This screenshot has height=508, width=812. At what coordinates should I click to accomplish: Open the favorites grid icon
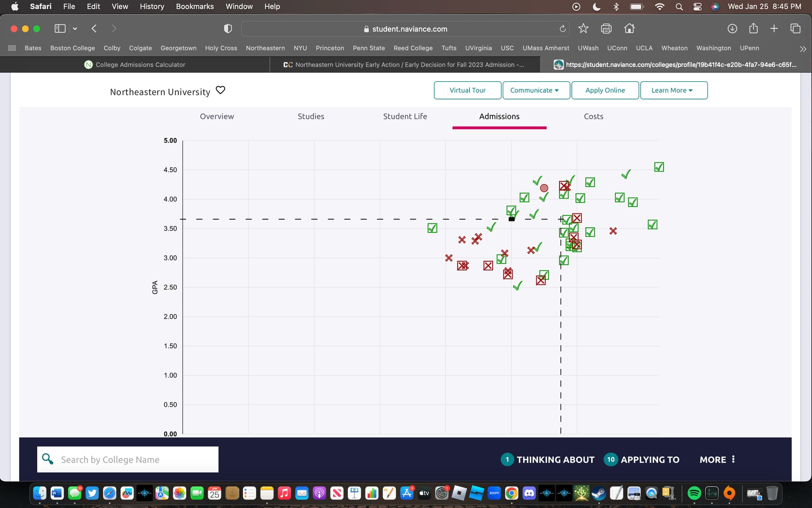(12, 48)
